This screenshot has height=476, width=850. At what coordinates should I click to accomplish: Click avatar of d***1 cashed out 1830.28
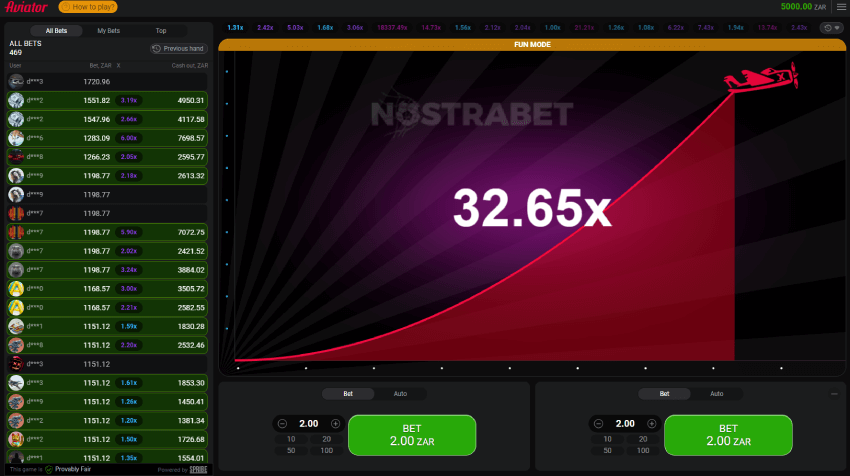pyautogui.click(x=16, y=326)
